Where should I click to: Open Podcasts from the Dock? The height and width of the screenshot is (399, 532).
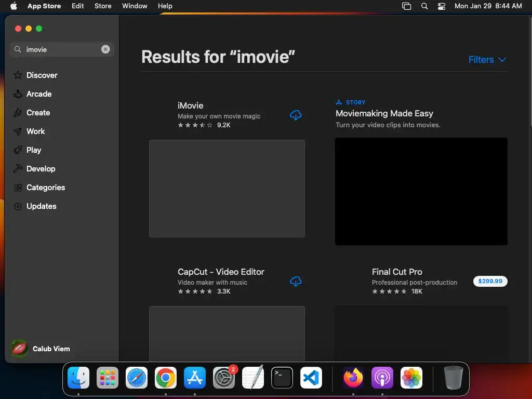pos(382,378)
